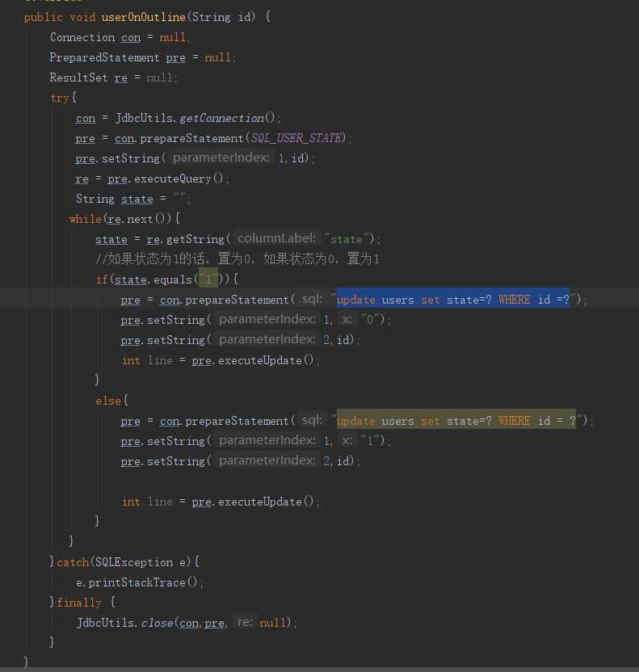Click the 'executeQuery' method call
Image resolution: width=639 pixels, height=672 pixels.
tap(172, 178)
